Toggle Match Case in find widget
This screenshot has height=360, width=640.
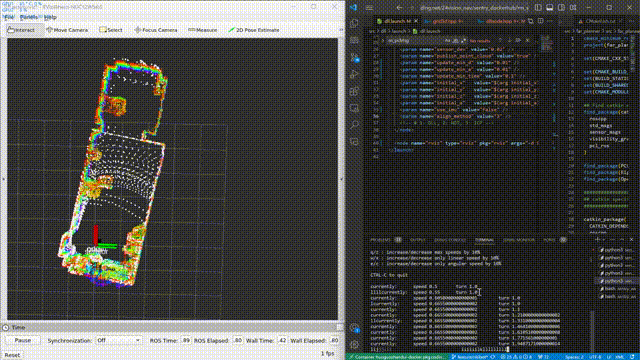(x=448, y=40)
